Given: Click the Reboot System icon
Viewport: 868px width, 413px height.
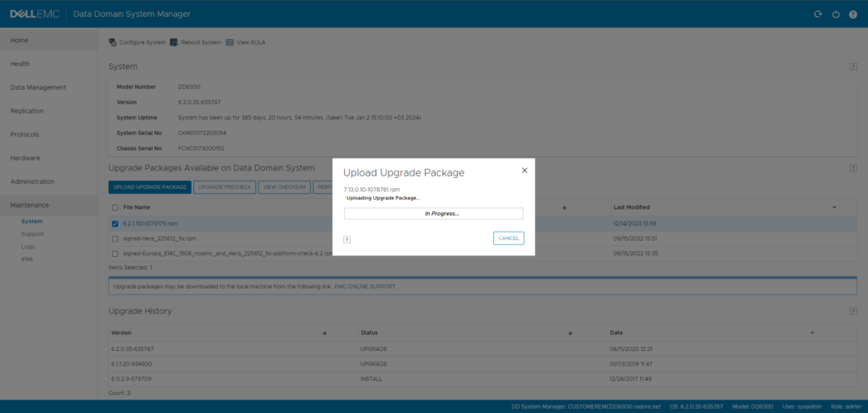Looking at the screenshot, I should (174, 42).
